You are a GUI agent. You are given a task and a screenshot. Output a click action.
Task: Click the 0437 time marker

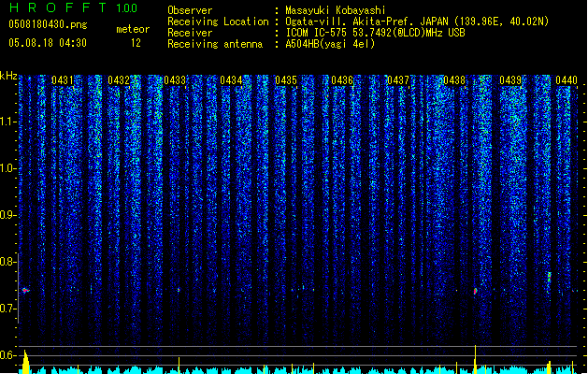tap(398, 80)
